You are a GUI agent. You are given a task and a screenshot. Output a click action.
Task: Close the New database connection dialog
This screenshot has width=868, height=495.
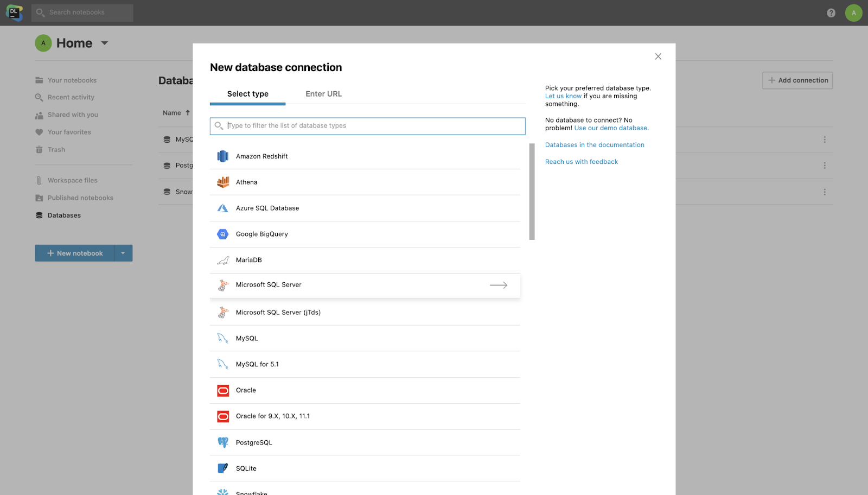pos(658,56)
